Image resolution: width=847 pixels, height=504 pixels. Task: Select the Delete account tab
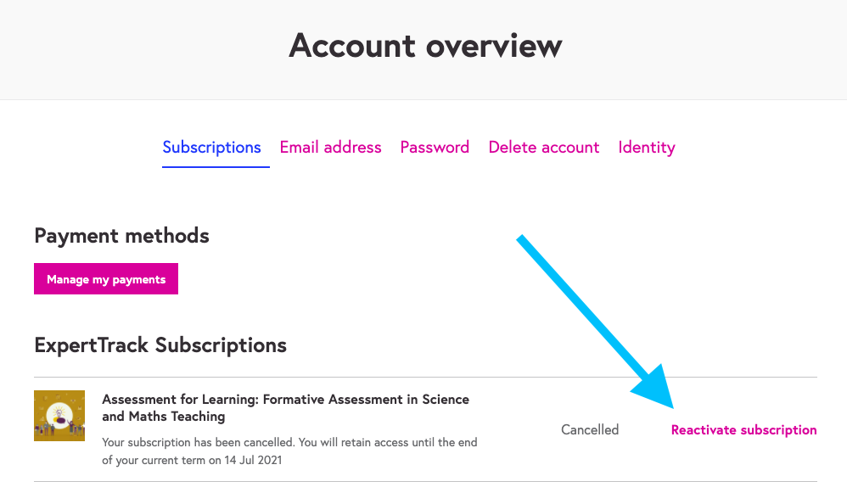(x=544, y=148)
